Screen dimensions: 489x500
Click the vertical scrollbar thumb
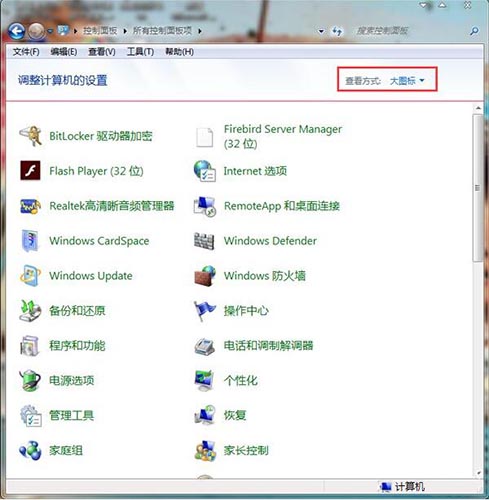click(x=478, y=188)
